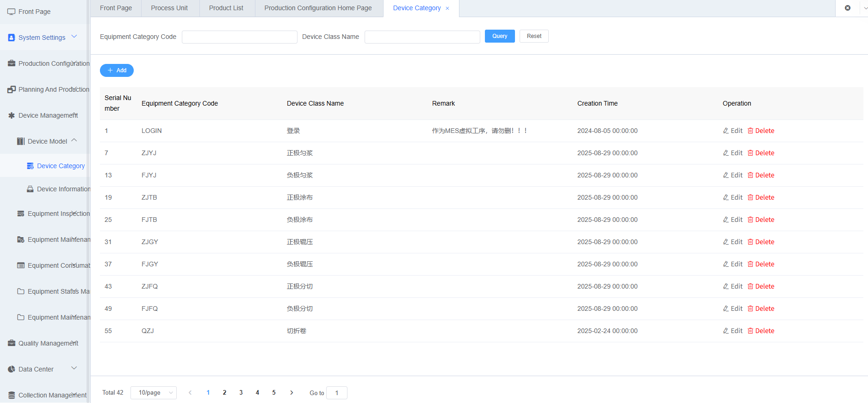Delete the FJTB row
This screenshot has height=403, width=868.
[x=761, y=220]
